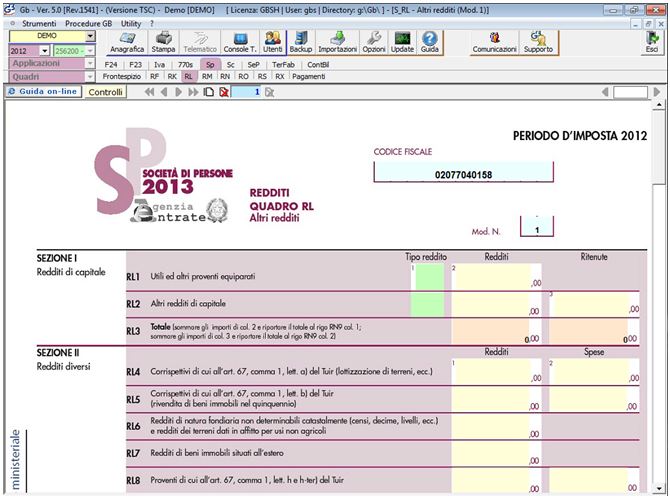Delete the current module with red X
The height and width of the screenshot is (498, 670).
[223, 92]
